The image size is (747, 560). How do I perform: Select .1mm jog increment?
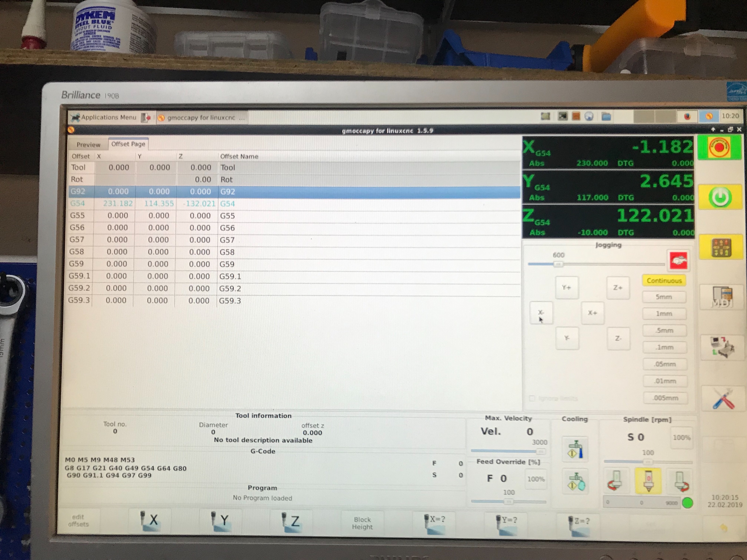(x=665, y=347)
